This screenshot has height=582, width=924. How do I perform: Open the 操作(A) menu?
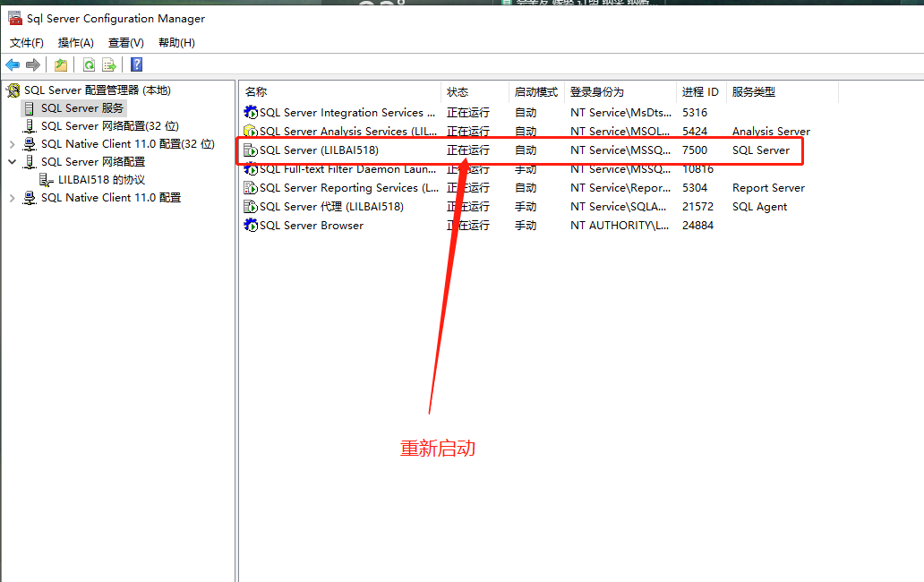(x=75, y=42)
